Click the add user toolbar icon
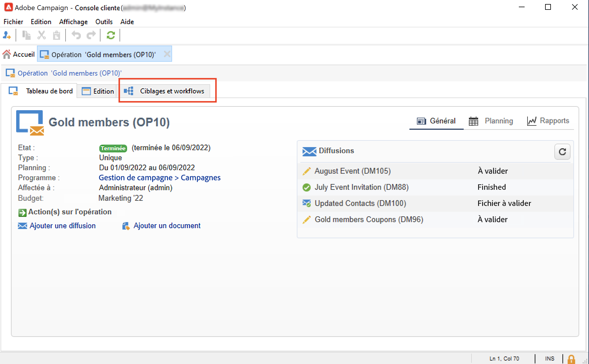The image size is (589, 364). 7,35
